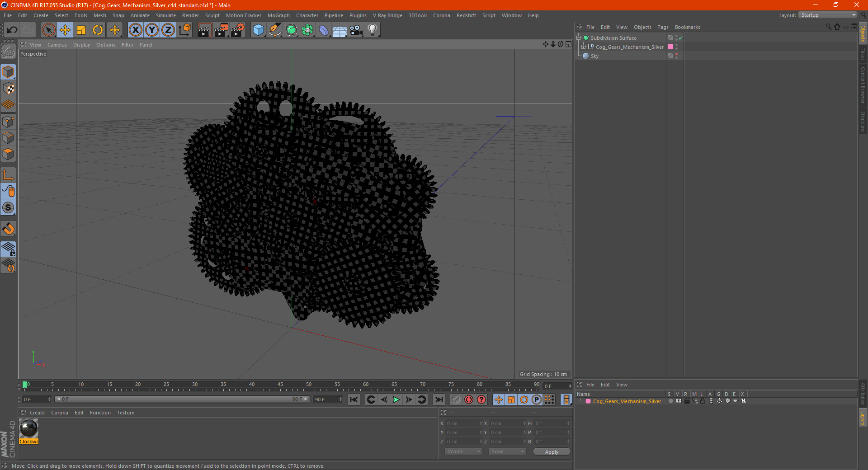The image size is (868, 470).
Task: Select the Scale tool
Action: 81,30
